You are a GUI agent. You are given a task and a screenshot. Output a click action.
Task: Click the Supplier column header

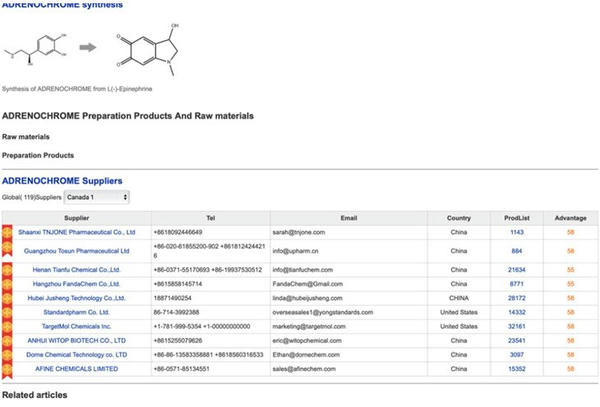tap(77, 218)
